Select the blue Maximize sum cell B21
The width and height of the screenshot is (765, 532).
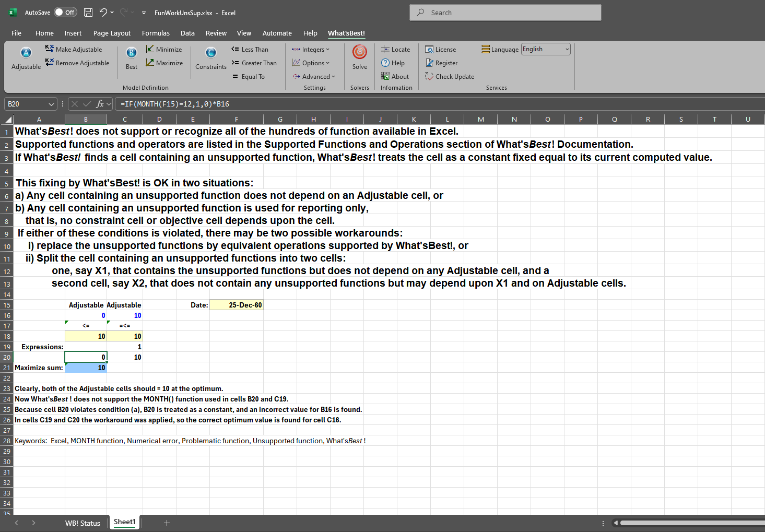[86, 368]
